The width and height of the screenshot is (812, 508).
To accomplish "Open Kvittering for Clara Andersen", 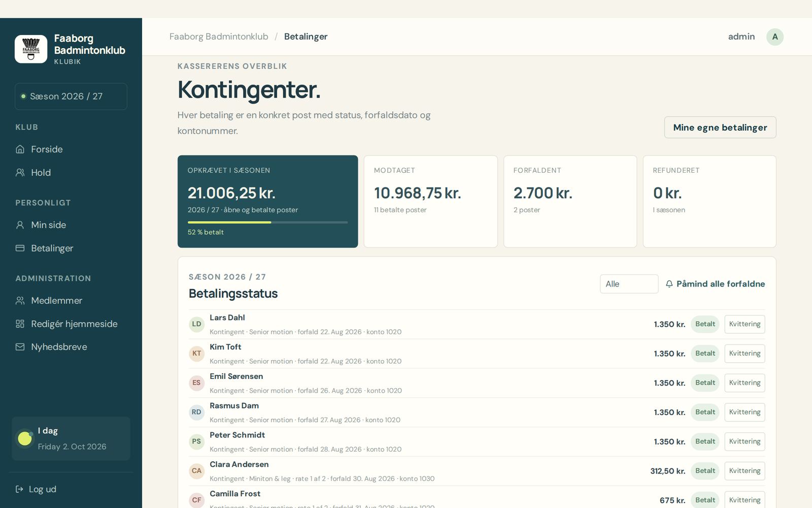I will 745,471.
